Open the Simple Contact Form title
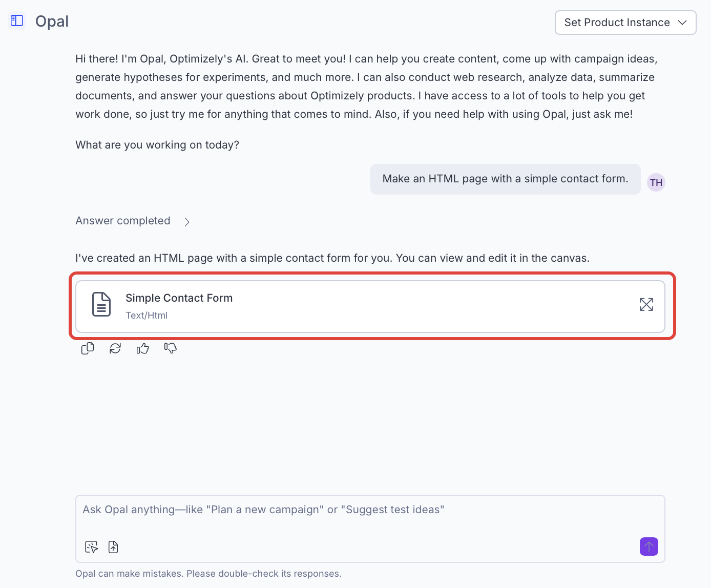The image size is (711, 588). click(x=179, y=298)
